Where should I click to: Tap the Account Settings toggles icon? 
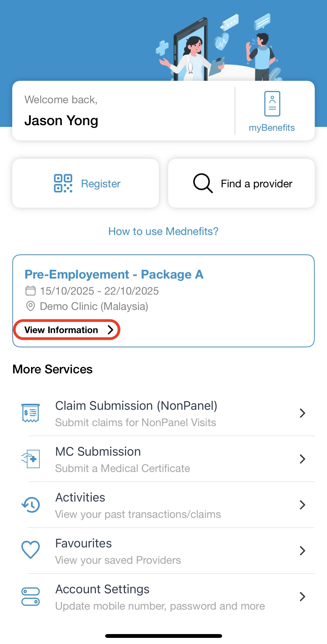click(x=31, y=596)
